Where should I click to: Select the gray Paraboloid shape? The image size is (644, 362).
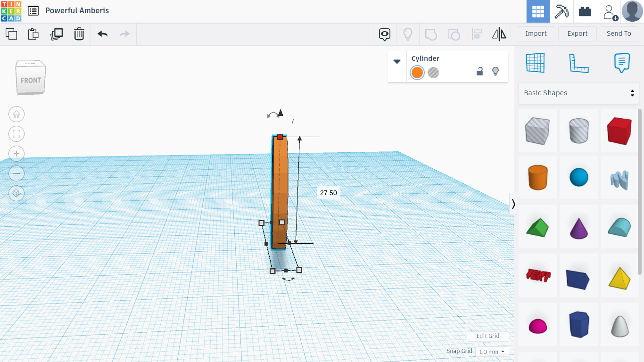click(620, 325)
